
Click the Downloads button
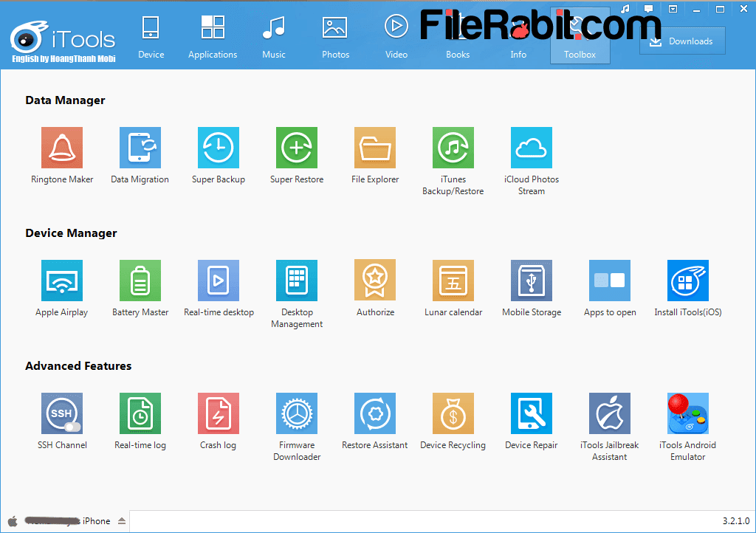coord(682,41)
